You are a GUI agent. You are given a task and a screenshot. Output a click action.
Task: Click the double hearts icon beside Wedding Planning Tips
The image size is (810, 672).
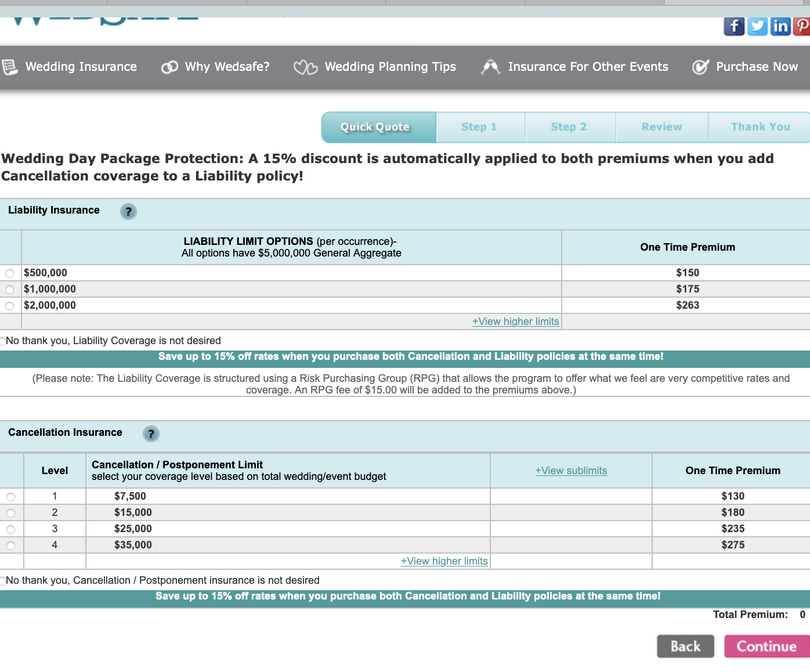[x=305, y=67]
